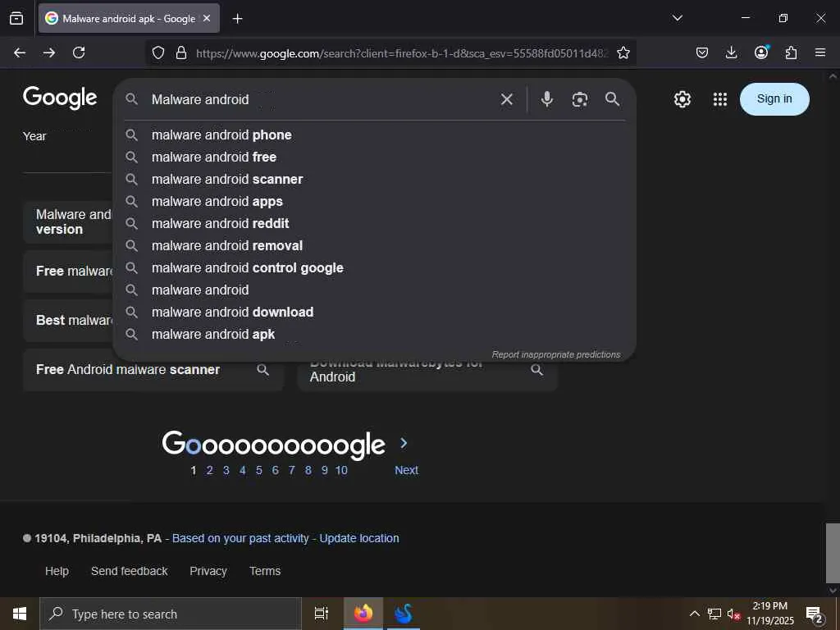Image resolution: width=840 pixels, height=630 pixels.
Task: Select suggestion malware android scanner
Action: tap(375, 179)
